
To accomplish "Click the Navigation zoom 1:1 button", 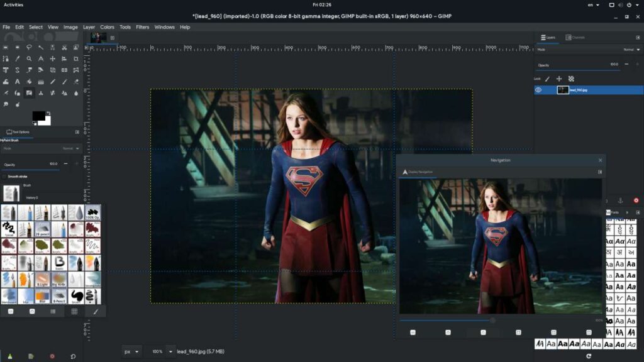I will [484, 332].
